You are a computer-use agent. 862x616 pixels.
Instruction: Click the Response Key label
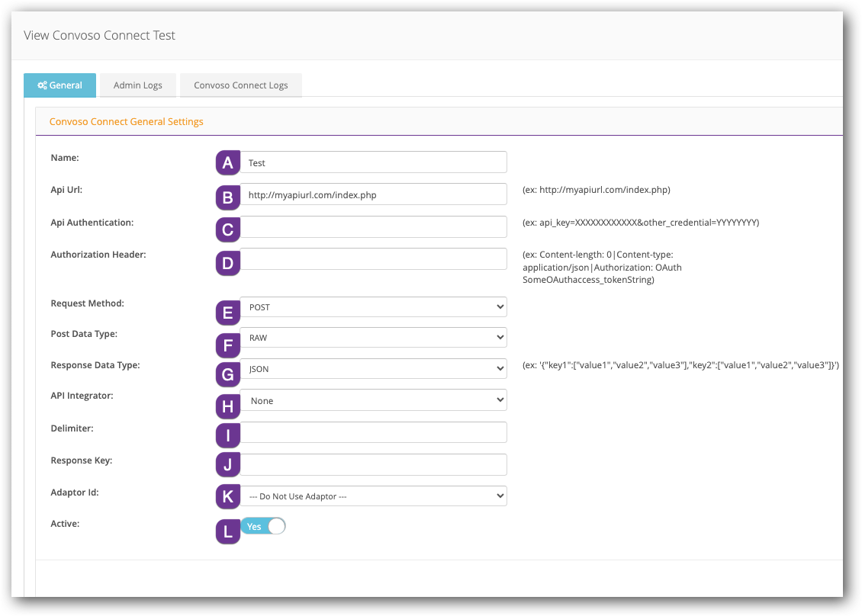click(x=82, y=460)
